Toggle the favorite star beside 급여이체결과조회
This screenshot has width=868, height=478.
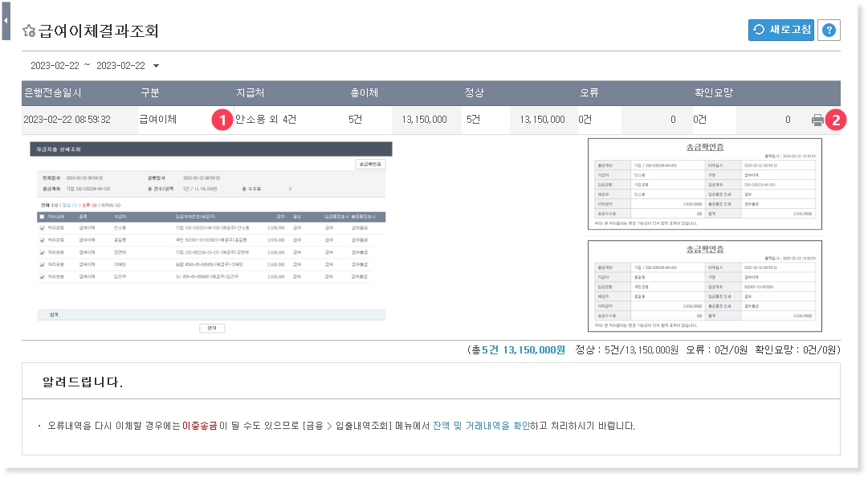[x=29, y=31]
